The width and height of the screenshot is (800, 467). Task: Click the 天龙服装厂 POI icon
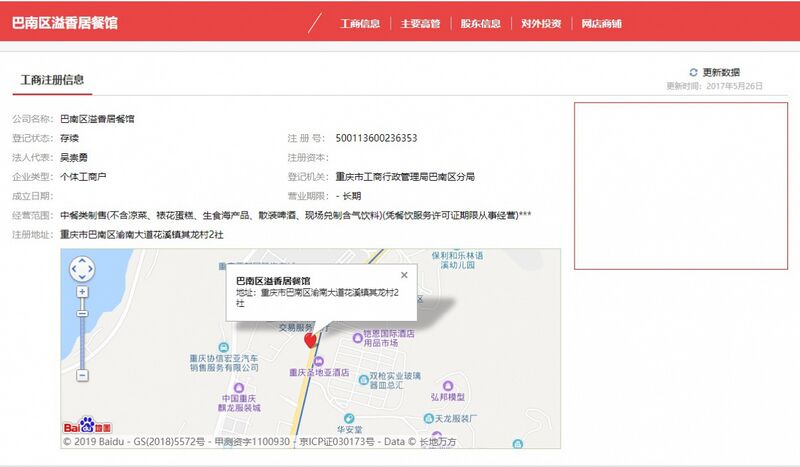(429, 419)
